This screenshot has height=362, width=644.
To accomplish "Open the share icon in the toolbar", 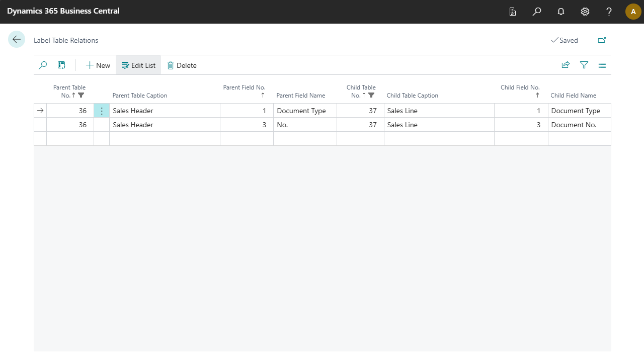I will click(566, 65).
